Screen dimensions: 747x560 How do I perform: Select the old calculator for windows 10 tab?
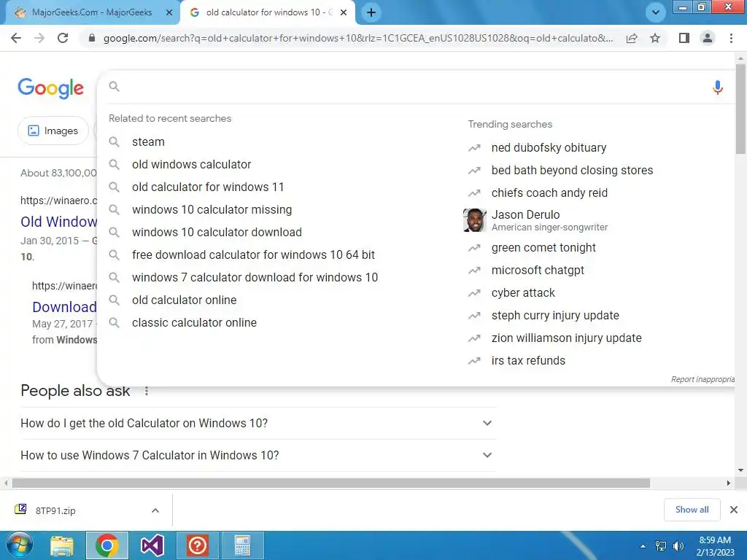click(x=269, y=12)
